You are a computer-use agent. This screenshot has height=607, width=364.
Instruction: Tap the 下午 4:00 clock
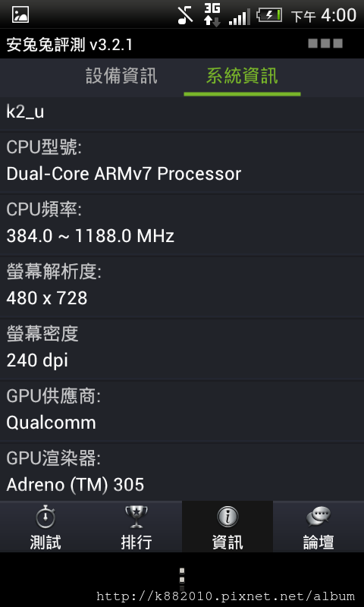[x=323, y=15]
